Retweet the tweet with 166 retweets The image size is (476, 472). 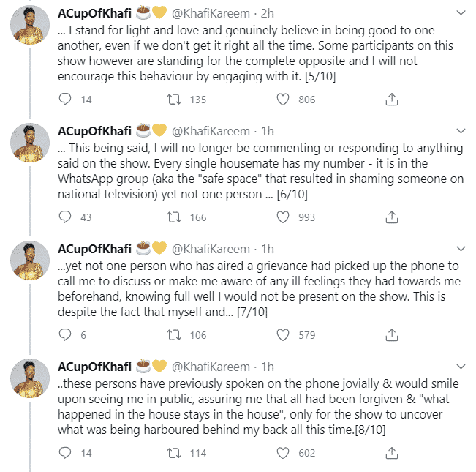coord(175,217)
